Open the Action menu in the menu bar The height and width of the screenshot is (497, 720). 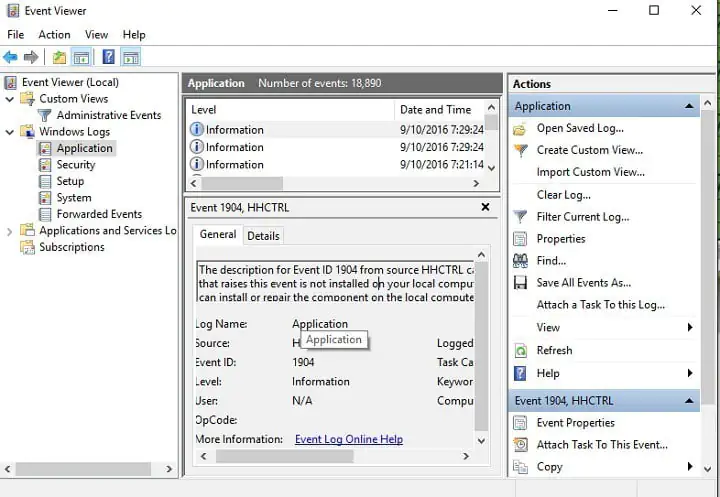tap(54, 35)
